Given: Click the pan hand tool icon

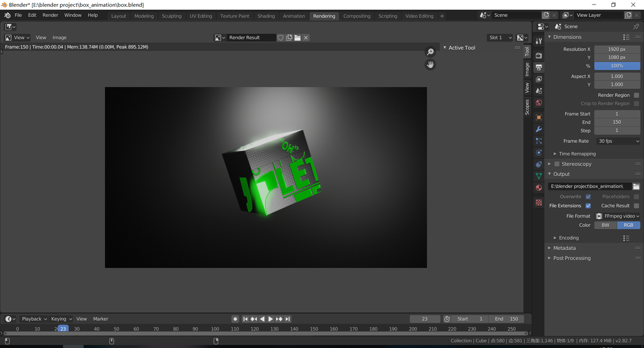Looking at the screenshot, I should [430, 65].
